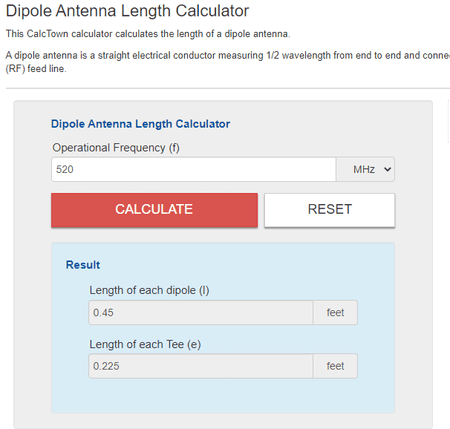Click the large page title heading
450x429 pixels.
[127, 11]
